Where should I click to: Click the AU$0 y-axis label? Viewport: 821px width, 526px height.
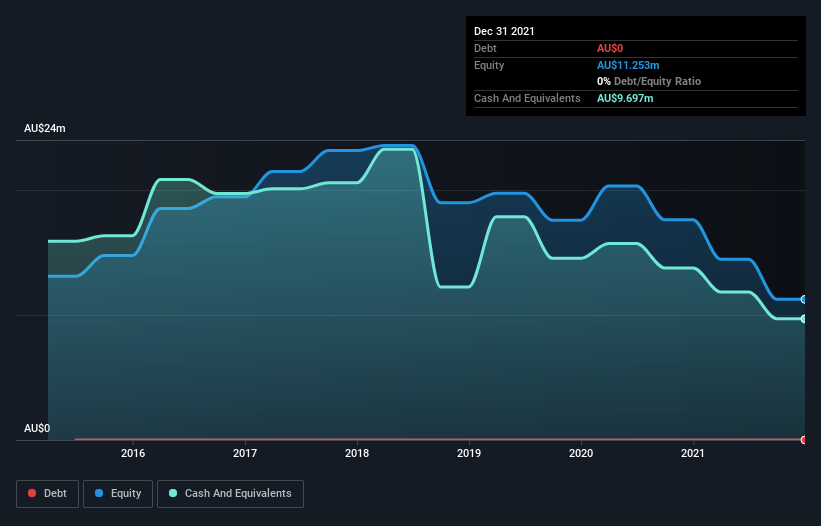[x=37, y=428]
